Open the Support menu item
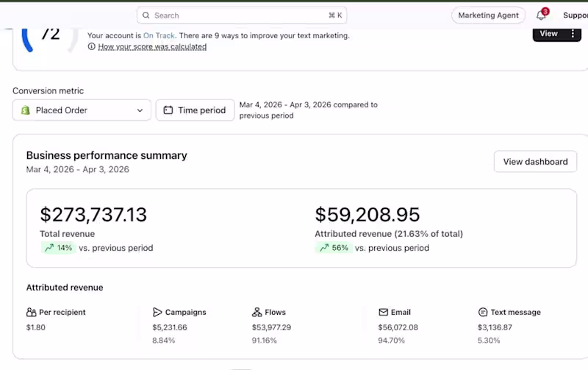Image resolution: width=588 pixels, height=370 pixels. click(x=576, y=15)
